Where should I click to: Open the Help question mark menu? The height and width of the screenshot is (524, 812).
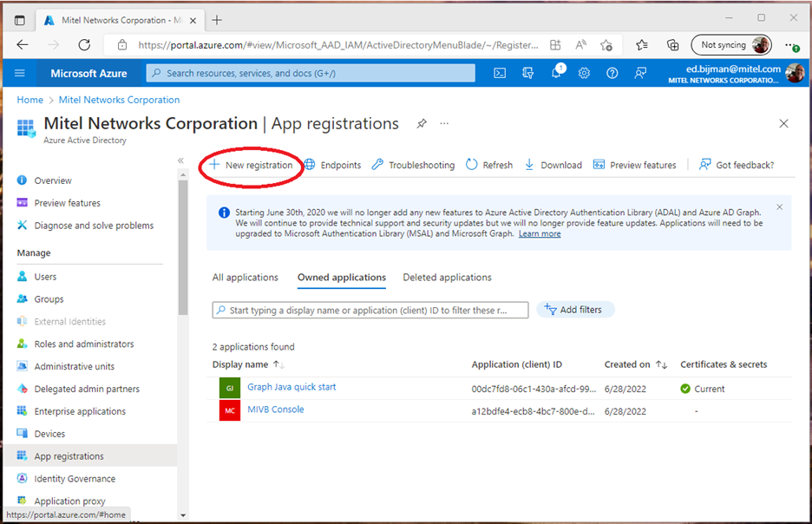[x=612, y=73]
